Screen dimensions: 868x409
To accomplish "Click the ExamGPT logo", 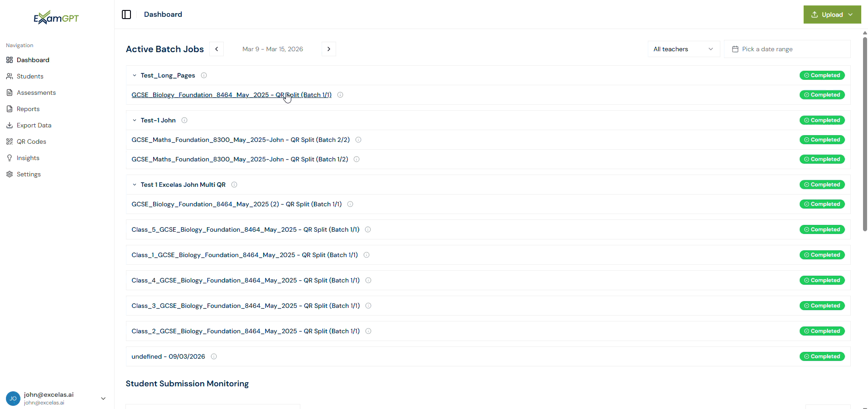I will (x=56, y=18).
